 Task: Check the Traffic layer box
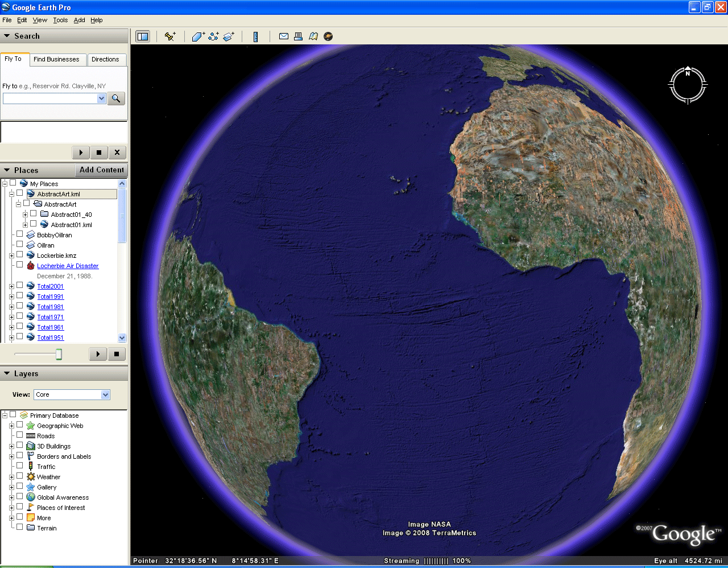pyautogui.click(x=20, y=466)
